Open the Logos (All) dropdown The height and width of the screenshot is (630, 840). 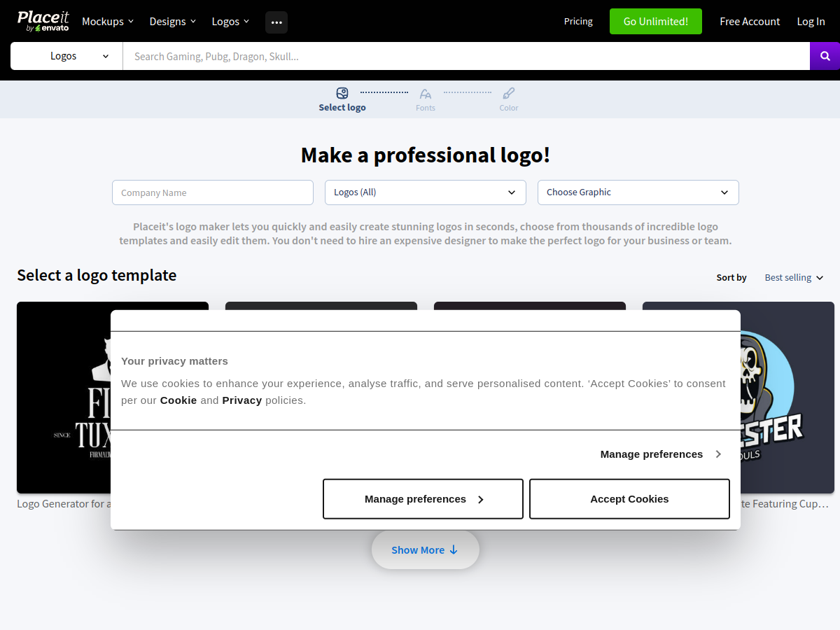coord(425,192)
